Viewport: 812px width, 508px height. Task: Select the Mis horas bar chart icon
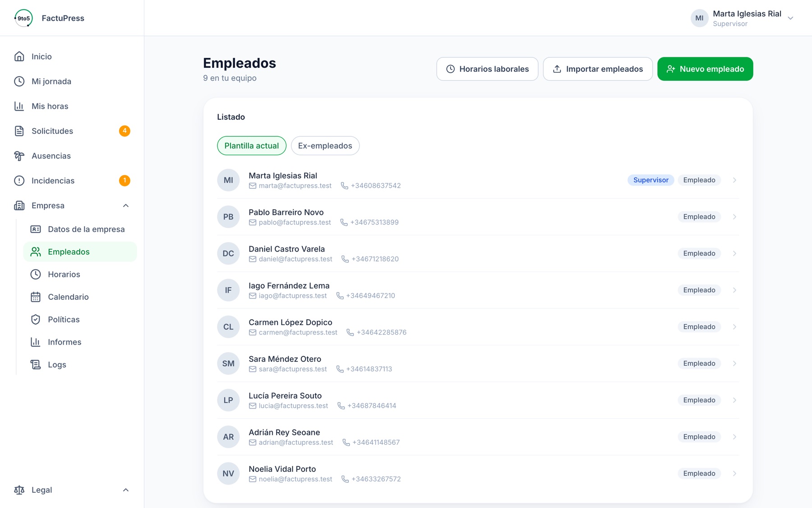(x=19, y=106)
